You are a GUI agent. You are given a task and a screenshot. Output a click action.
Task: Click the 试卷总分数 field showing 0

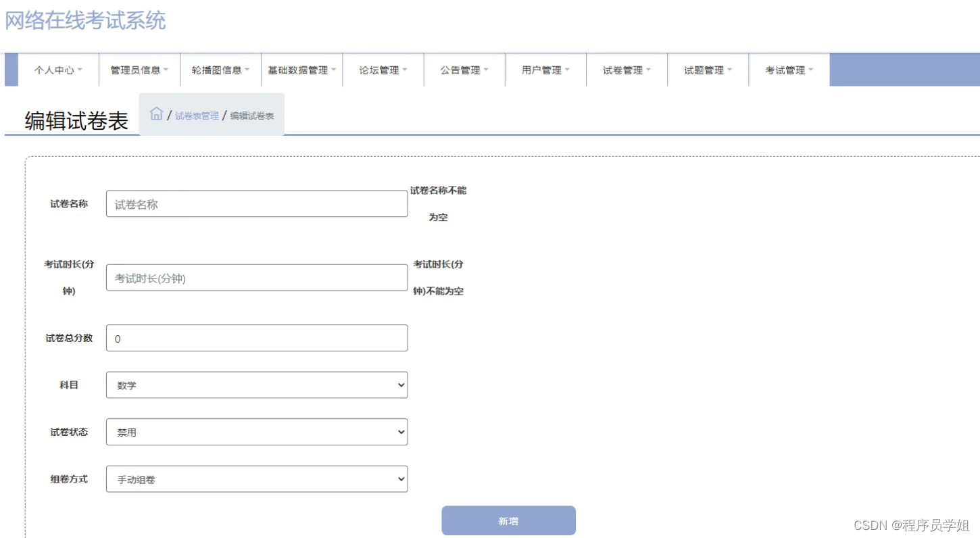coord(257,338)
